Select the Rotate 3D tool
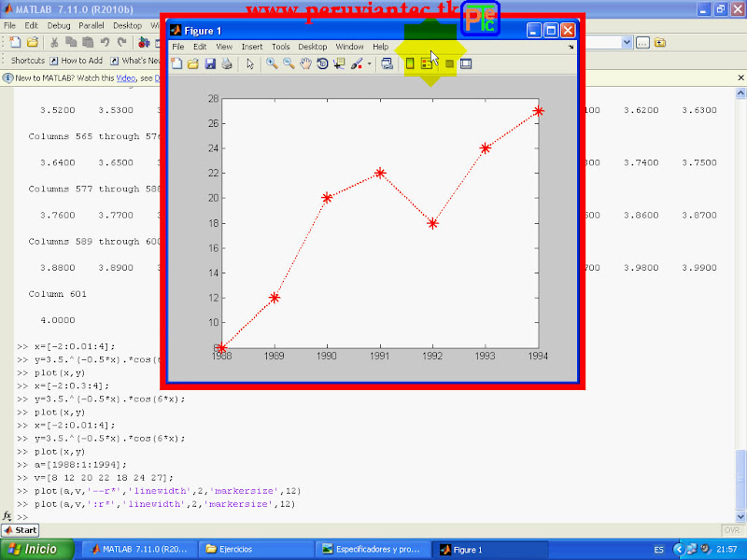The image size is (747, 560). pos(322,63)
